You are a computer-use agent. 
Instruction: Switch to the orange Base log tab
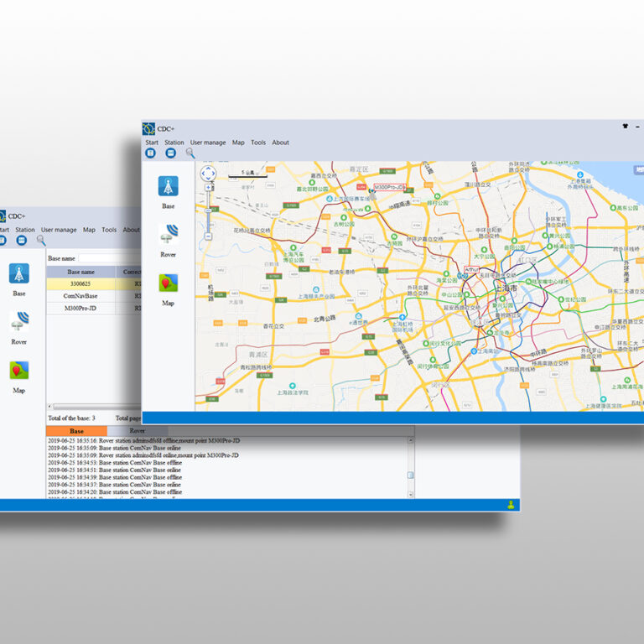[76, 431]
